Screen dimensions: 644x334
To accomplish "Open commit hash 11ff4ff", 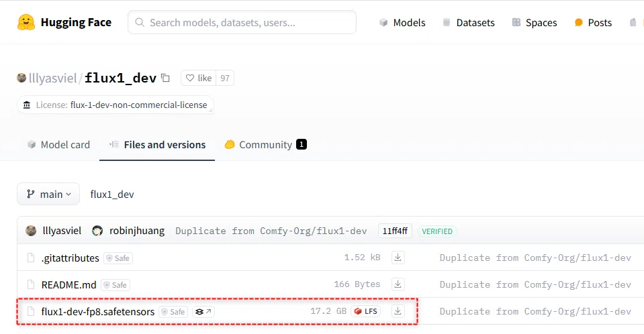I will (395, 231).
